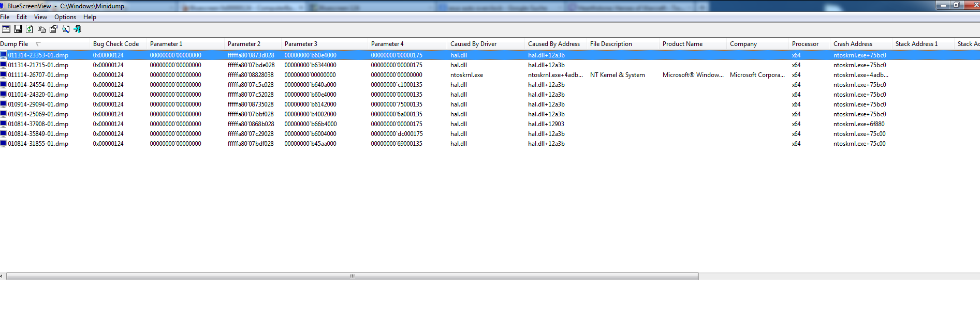Click the file icon of 011314-21715-01.dmp
This screenshot has height=335, width=980.
coord(3,65)
